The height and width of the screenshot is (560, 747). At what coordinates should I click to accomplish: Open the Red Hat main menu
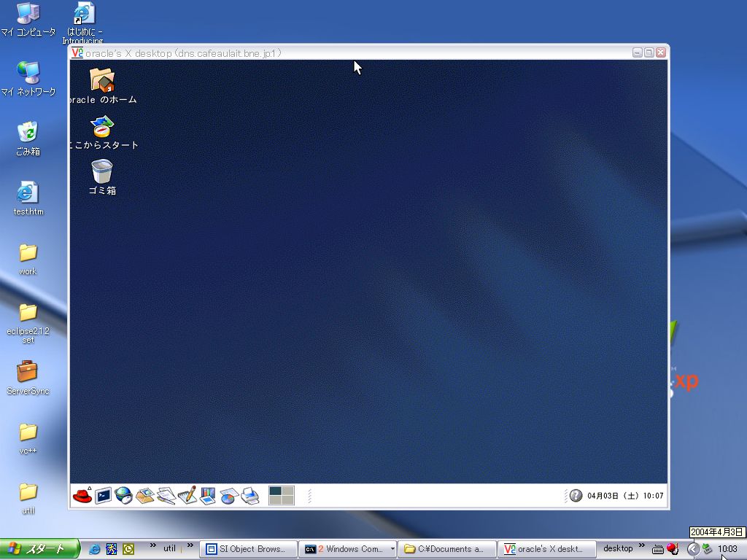(x=82, y=496)
